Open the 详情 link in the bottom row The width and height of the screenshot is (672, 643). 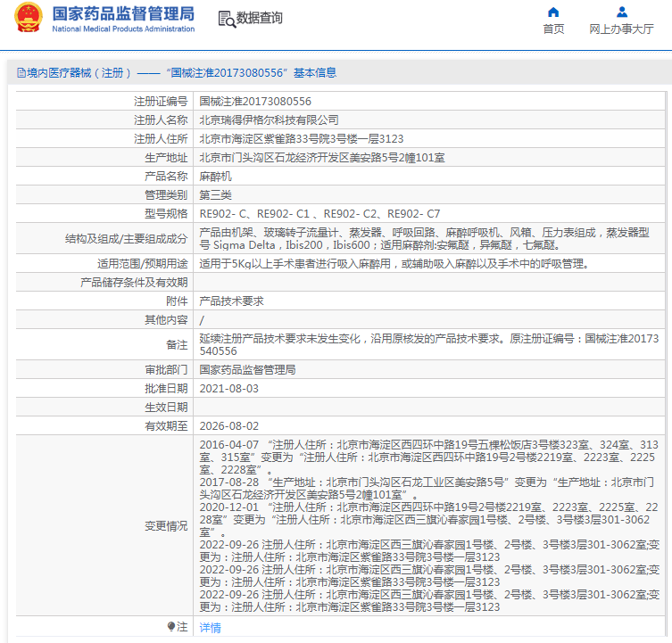(x=210, y=628)
